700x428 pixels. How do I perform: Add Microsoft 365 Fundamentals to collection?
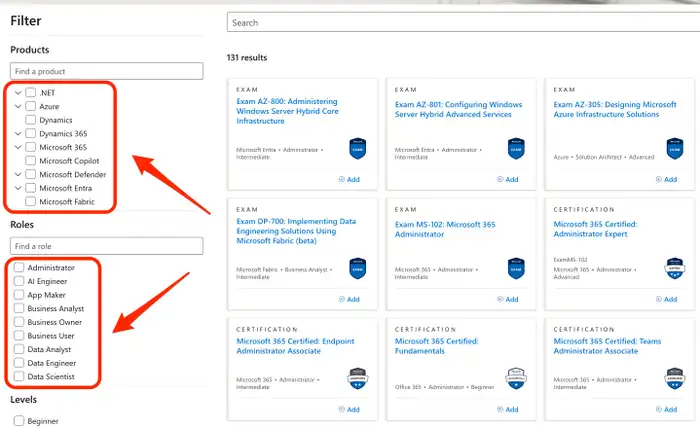click(x=508, y=409)
